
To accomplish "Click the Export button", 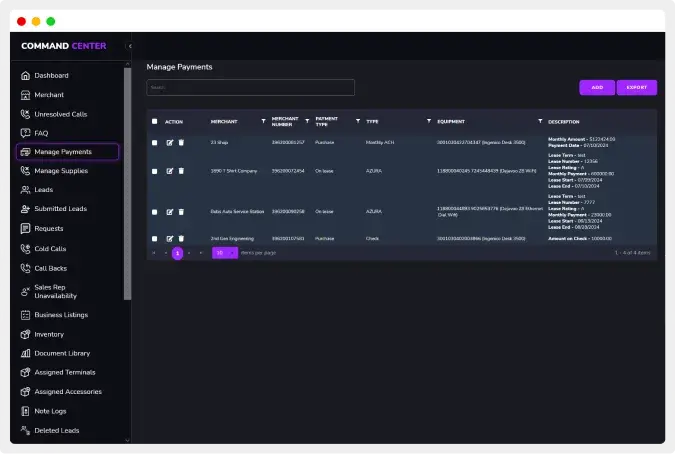I will point(637,88).
